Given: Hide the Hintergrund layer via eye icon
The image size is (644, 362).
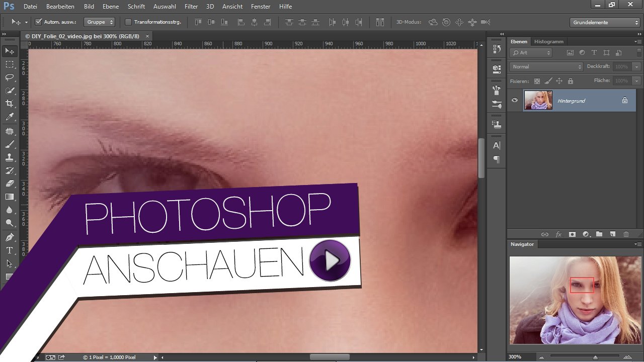Looking at the screenshot, I should pos(514,101).
